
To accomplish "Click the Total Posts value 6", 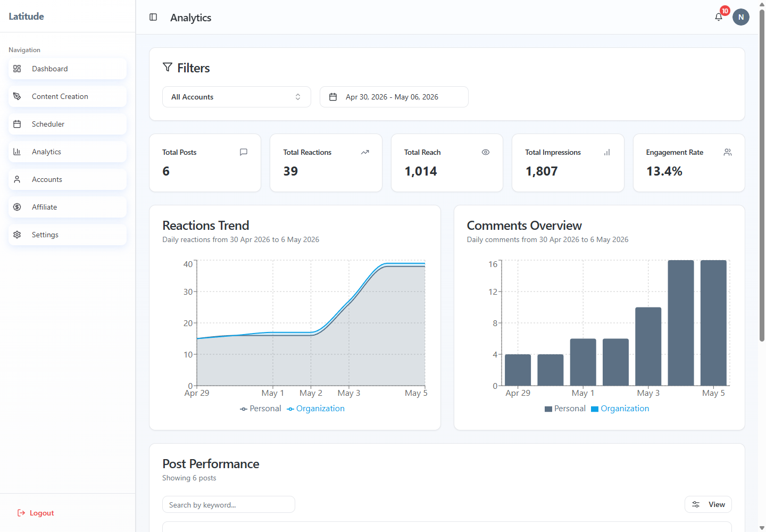I will point(166,171).
